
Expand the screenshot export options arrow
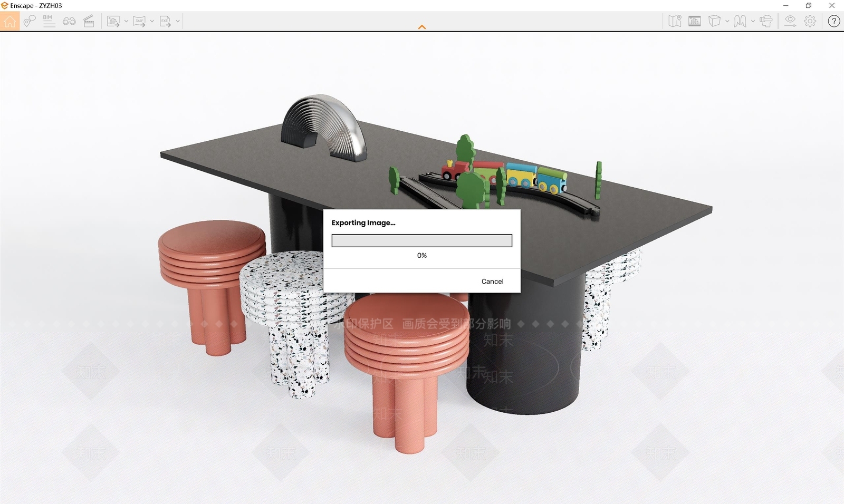tap(126, 22)
